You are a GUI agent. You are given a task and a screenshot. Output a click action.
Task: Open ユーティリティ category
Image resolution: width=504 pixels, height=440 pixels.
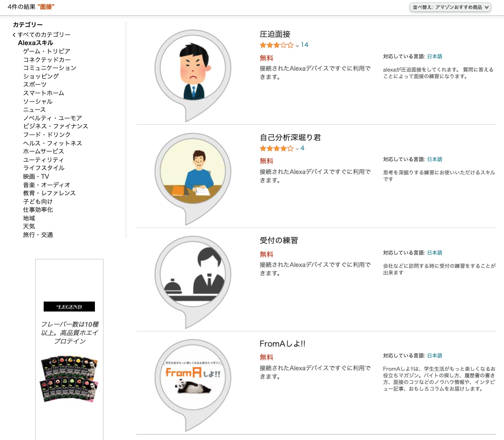(43, 160)
